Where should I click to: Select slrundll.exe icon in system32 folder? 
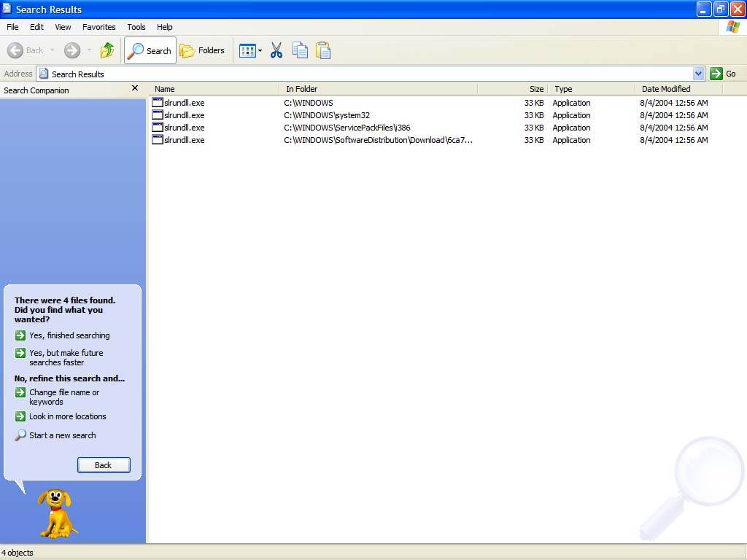(158, 114)
